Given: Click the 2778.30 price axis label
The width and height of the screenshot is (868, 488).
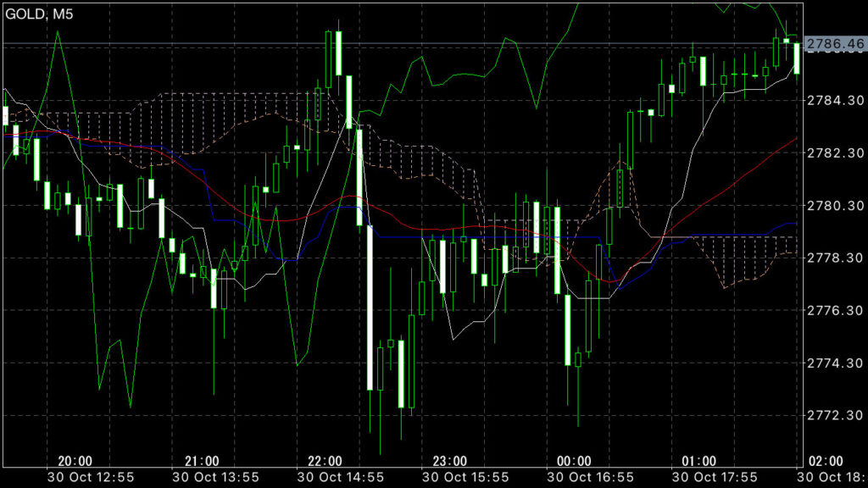Looking at the screenshot, I should click(x=834, y=258).
